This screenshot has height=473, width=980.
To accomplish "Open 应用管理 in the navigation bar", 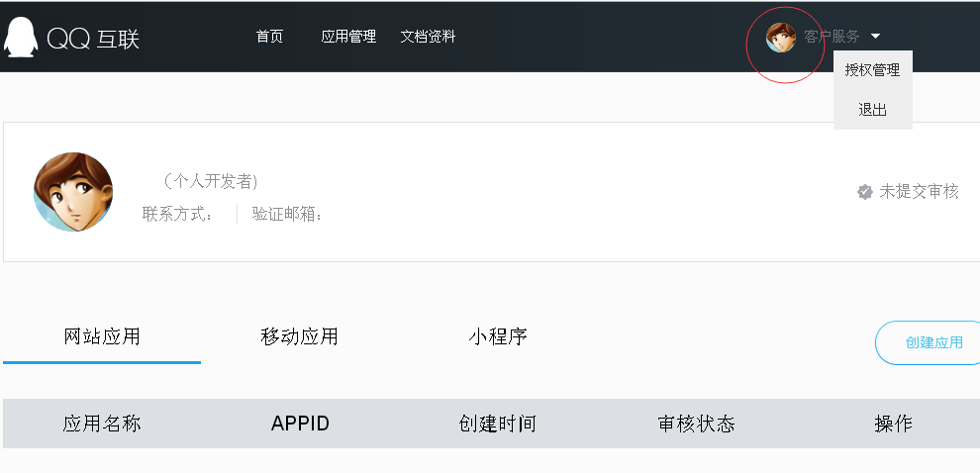I will click(x=348, y=37).
